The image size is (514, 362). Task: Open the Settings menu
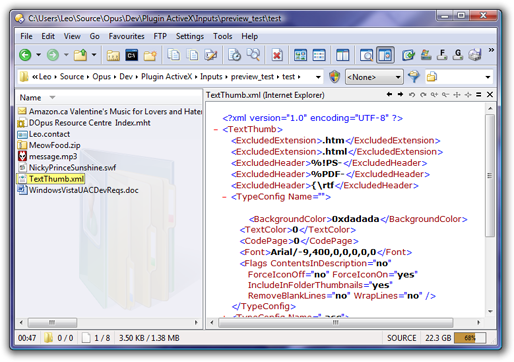[x=190, y=36]
